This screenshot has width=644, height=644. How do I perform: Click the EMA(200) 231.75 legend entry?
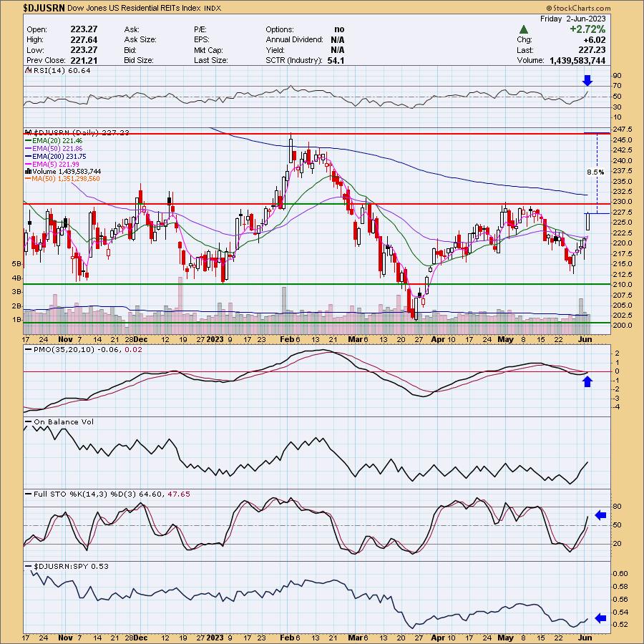click(56, 157)
